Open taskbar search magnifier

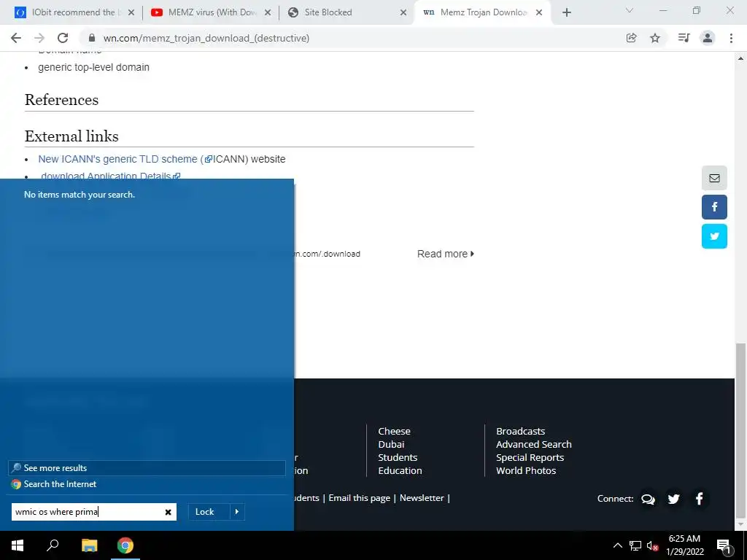[53, 545]
